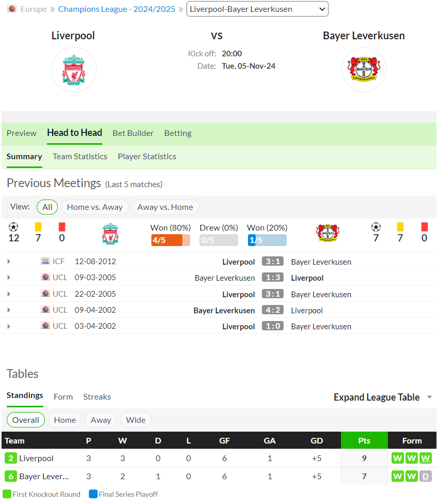The image size is (437, 504).
Task: Click Liverpool's yellow card icon
Action: [x=38, y=227]
